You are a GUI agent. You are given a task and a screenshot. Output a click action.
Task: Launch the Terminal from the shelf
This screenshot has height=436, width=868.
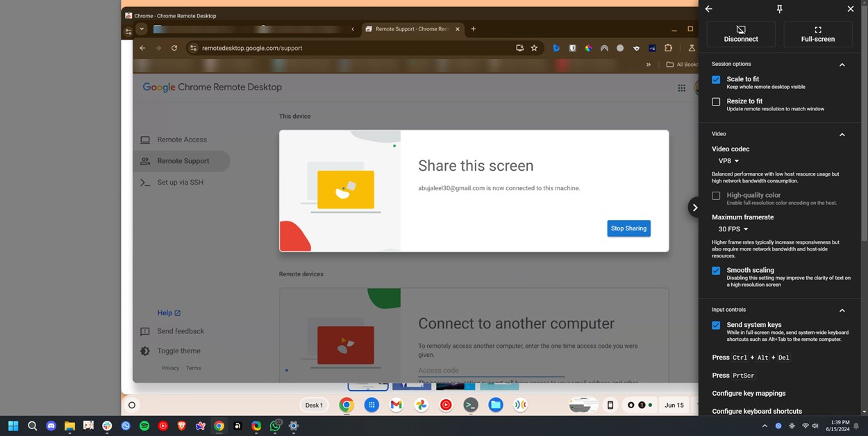click(471, 404)
